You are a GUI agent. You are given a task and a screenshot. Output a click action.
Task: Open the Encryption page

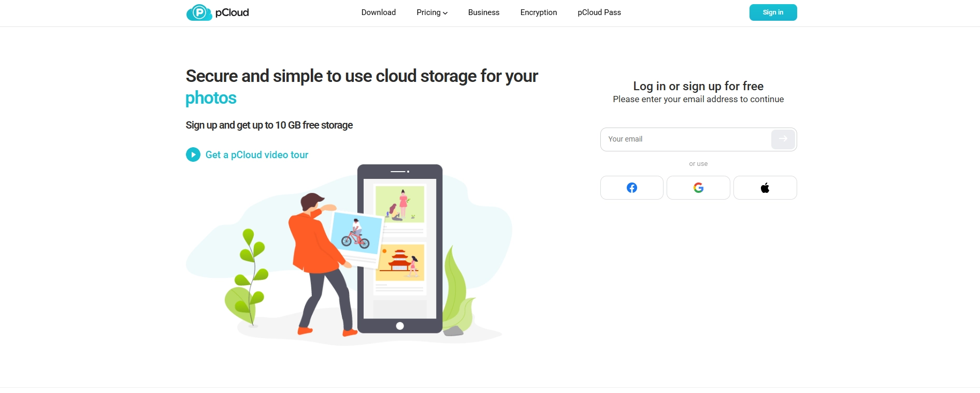pos(539,12)
